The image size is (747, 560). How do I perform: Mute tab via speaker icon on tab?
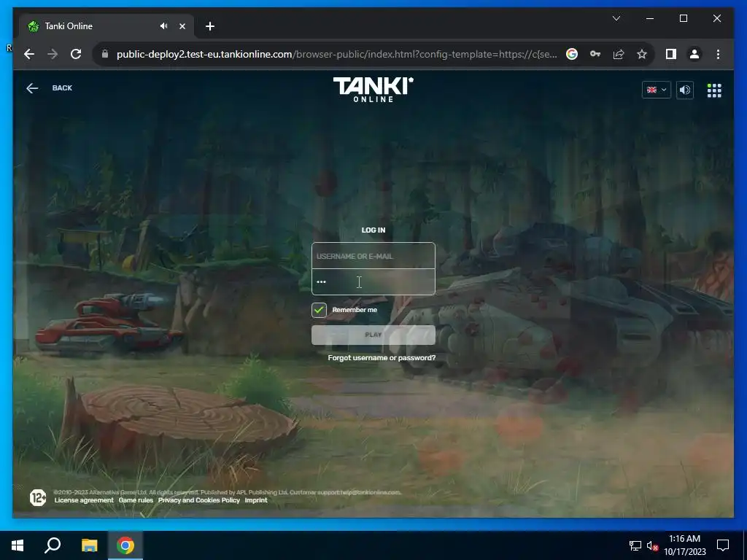point(164,26)
